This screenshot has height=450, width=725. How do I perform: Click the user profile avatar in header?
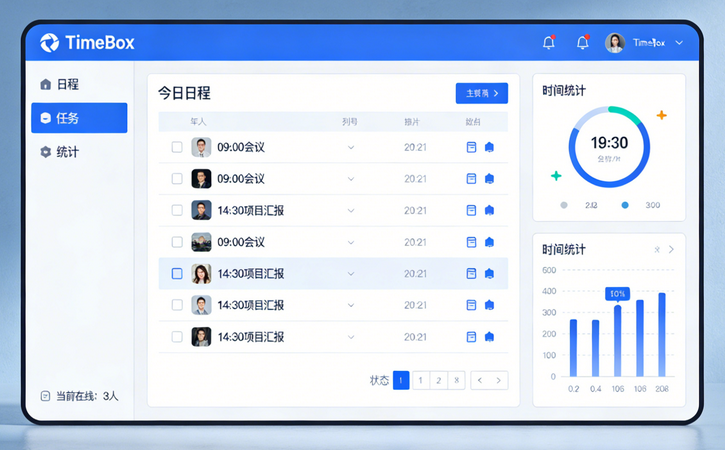[x=614, y=42]
